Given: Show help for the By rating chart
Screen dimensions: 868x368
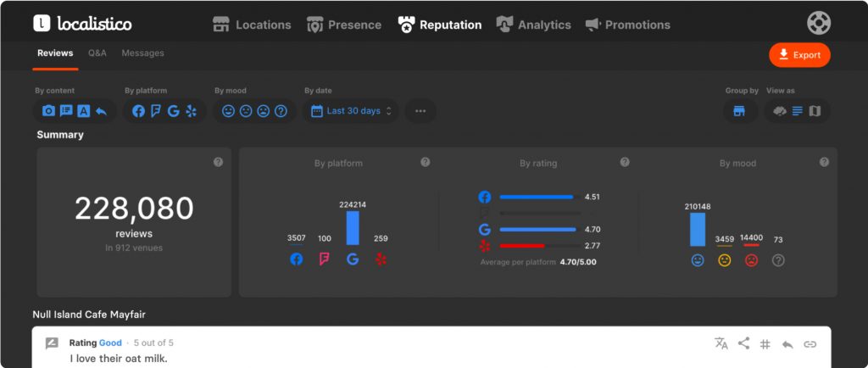Looking at the screenshot, I should point(625,162).
